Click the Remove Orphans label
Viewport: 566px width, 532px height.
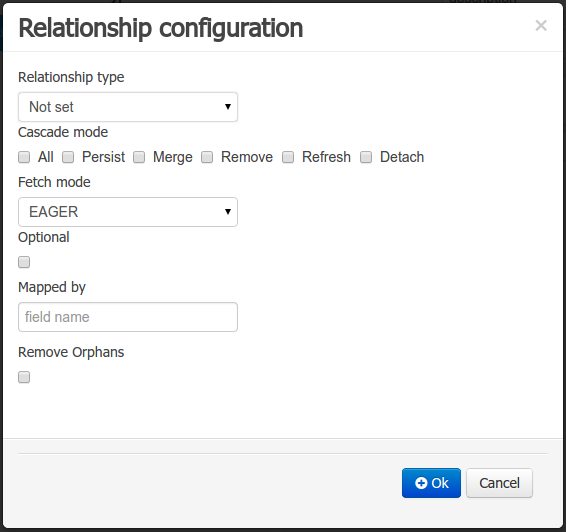[x=71, y=352]
